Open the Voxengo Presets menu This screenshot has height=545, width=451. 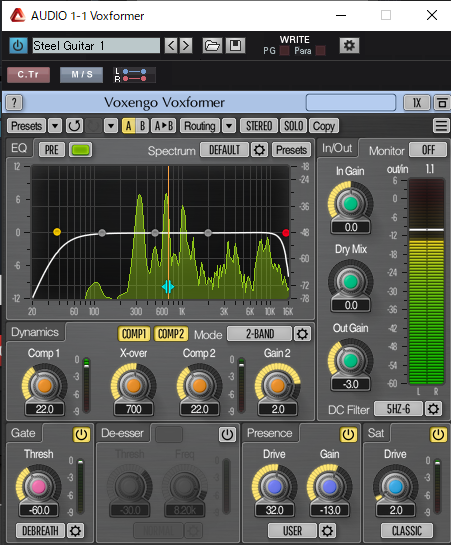click(26, 126)
